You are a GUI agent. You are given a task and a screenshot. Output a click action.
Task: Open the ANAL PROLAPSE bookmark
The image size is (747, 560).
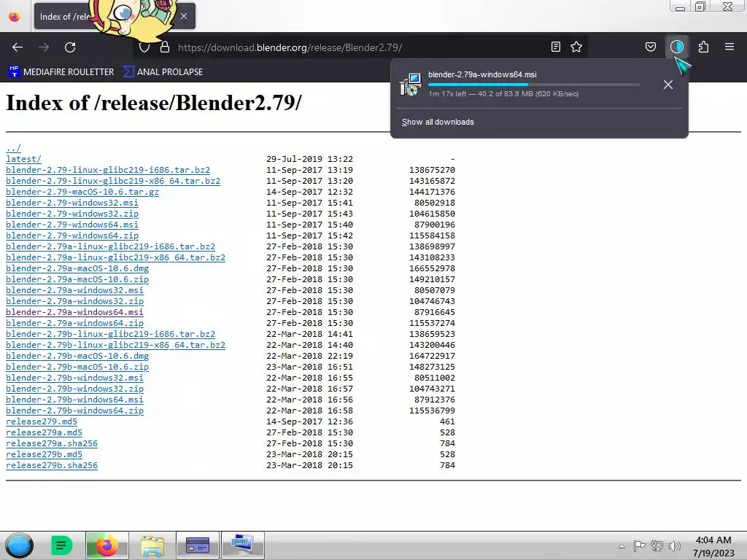(163, 72)
